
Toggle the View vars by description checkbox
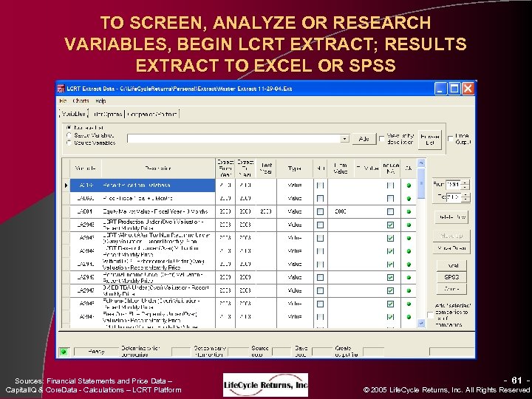(382, 139)
